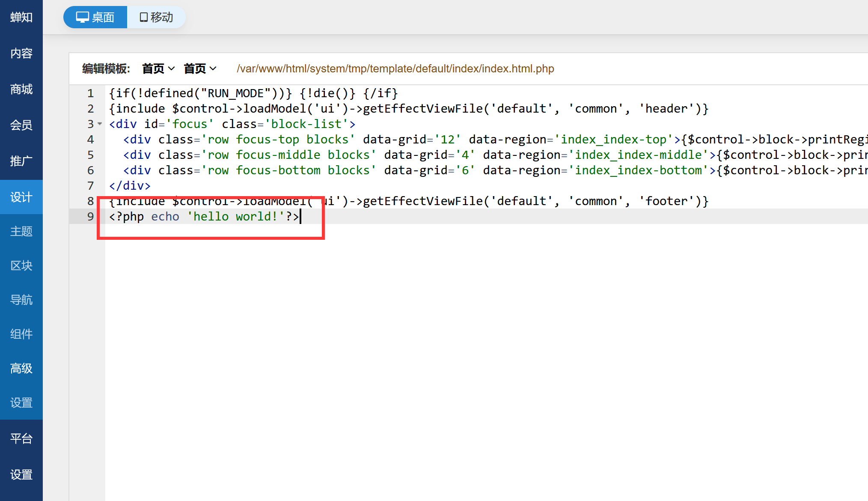
Task: Open the 蝉知 logo menu
Action: (x=21, y=17)
